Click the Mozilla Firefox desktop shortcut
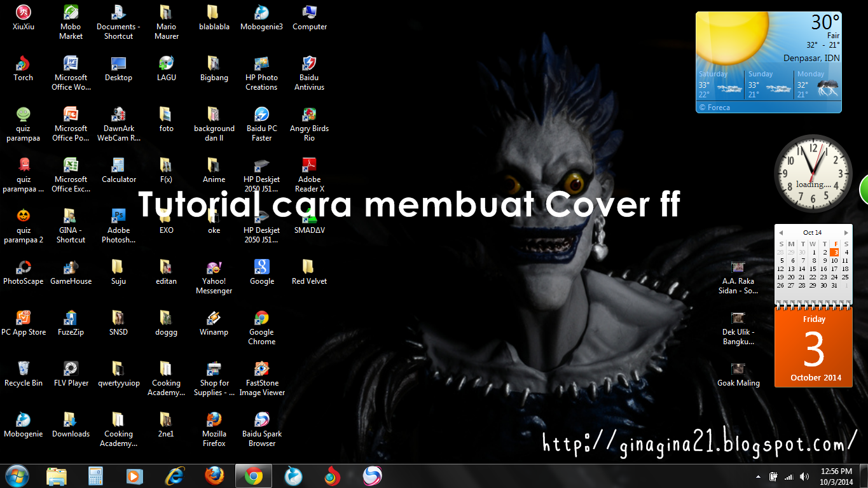The image size is (868, 488). 214,429
